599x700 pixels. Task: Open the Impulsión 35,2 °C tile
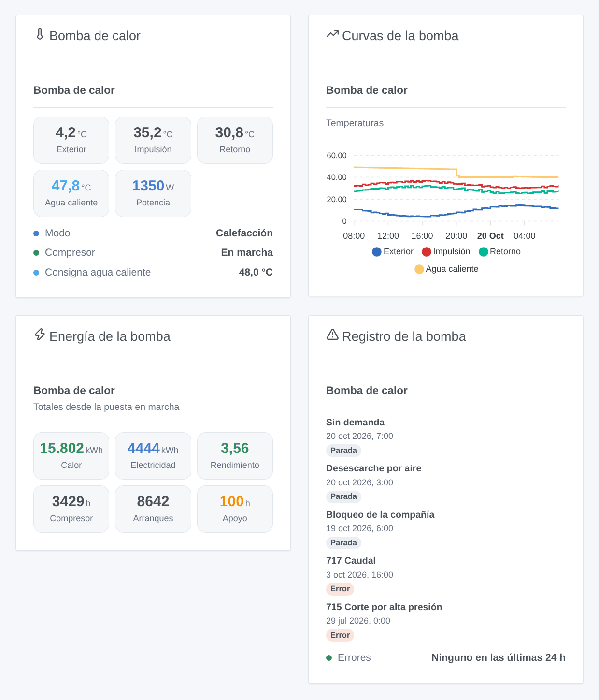153,140
